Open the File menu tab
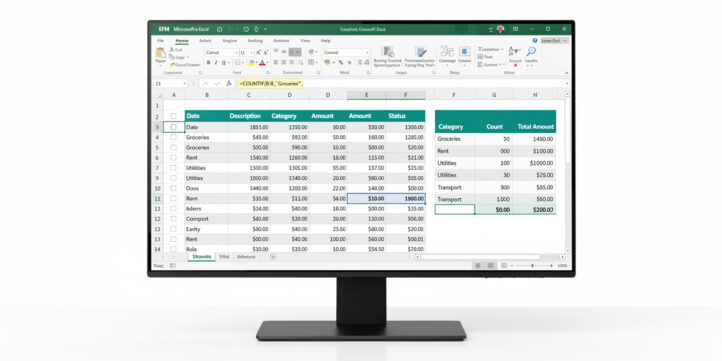The width and height of the screenshot is (722, 361). pos(160,41)
